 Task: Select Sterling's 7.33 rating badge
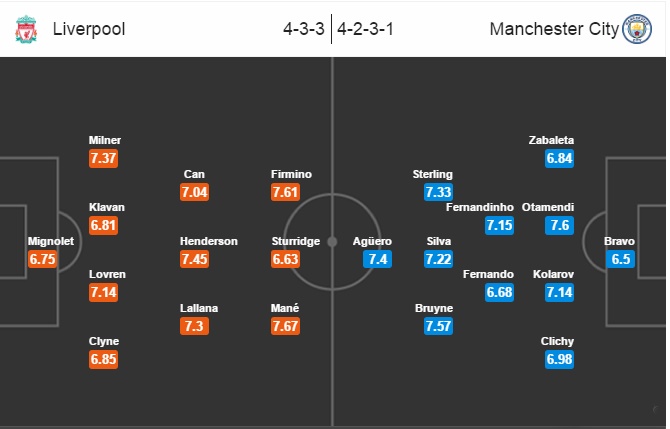point(439,192)
